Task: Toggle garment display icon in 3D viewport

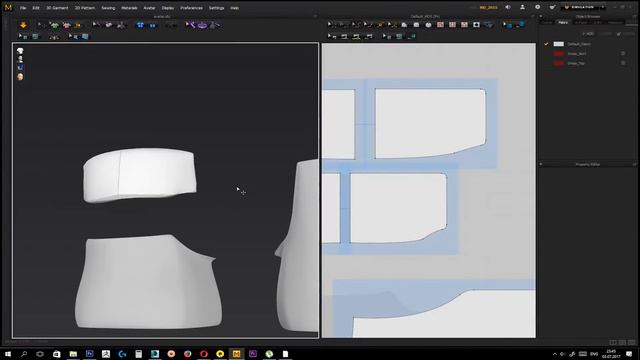Action: click(x=20, y=51)
